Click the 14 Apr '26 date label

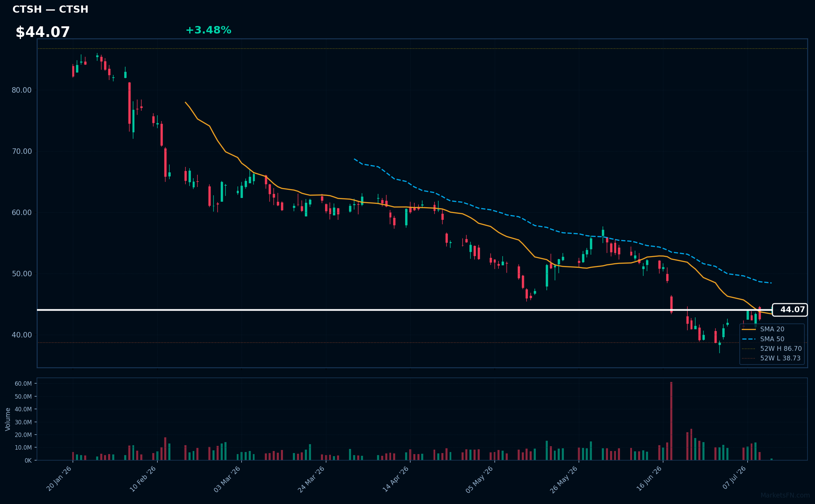pyautogui.click(x=396, y=479)
